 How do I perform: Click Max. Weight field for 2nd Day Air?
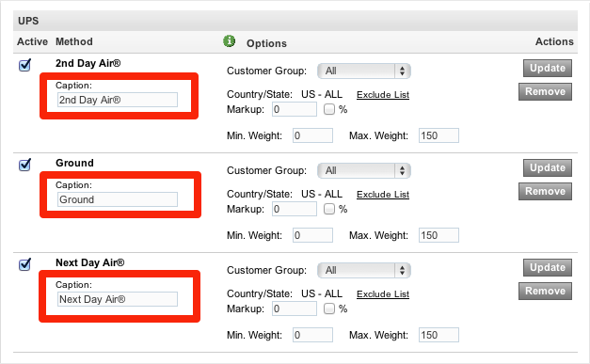[x=439, y=135]
